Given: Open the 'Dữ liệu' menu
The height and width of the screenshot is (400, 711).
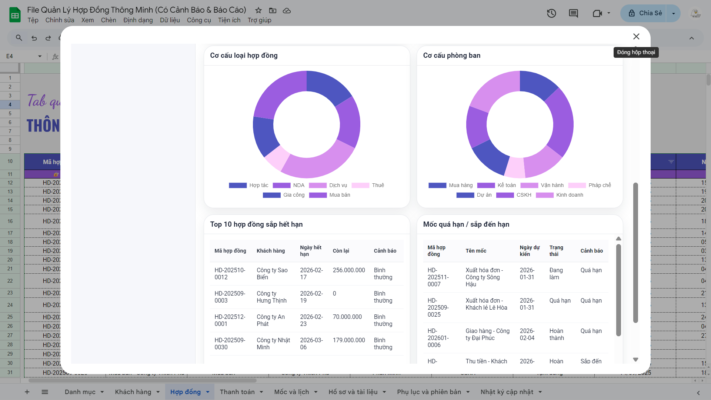Looking at the screenshot, I should pos(169,20).
